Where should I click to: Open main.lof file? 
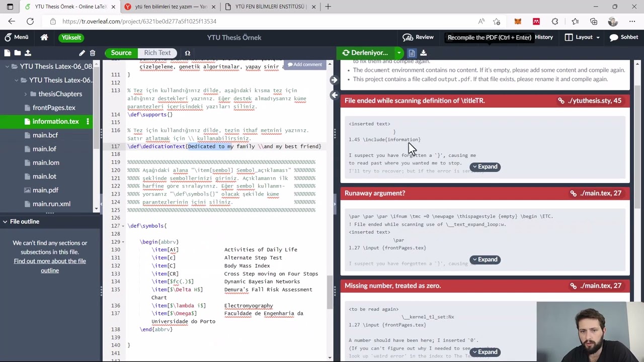pos(44,149)
